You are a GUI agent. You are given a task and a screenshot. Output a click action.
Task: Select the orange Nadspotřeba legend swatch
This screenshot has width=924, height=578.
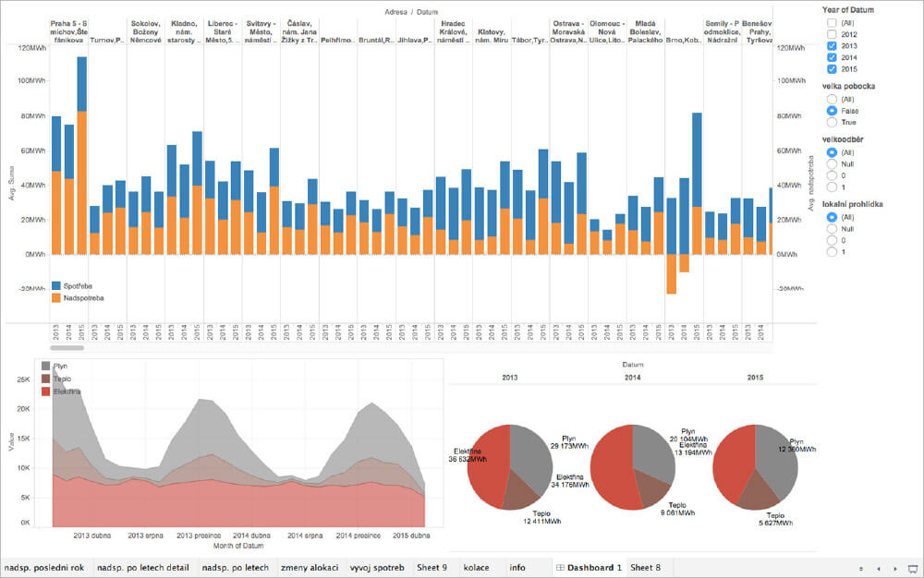coord(56,298)
